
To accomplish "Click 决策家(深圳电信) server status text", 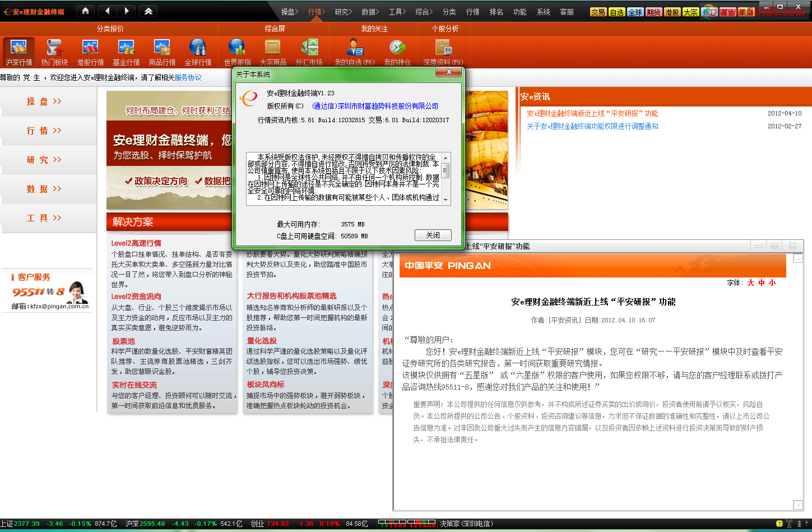I will pos(466,524).
